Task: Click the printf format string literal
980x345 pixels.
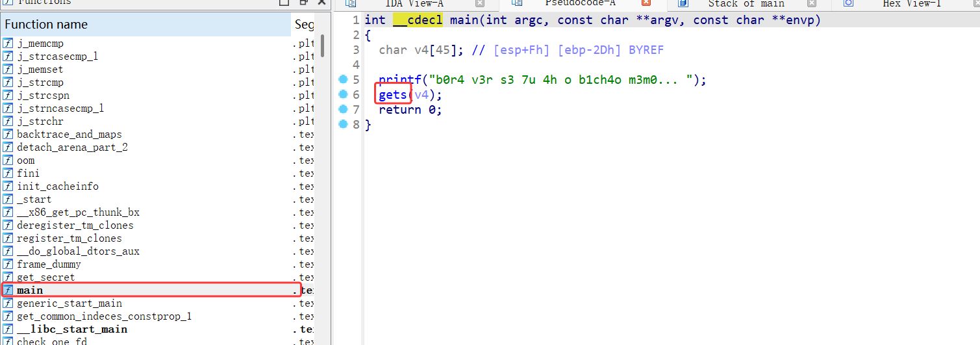Action: [560, 80]
